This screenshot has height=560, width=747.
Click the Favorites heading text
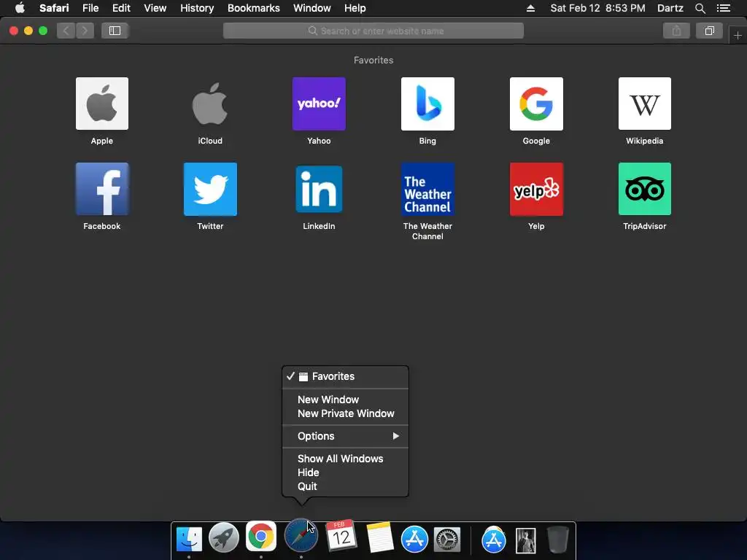coord(373,60)
